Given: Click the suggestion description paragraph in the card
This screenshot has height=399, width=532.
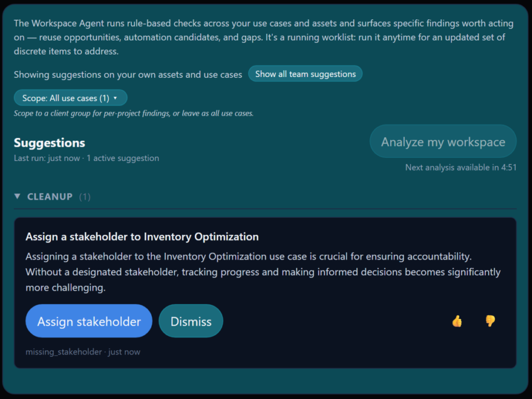Looking at the screenshot, I should pyautogui.click(x=263, y=272).
